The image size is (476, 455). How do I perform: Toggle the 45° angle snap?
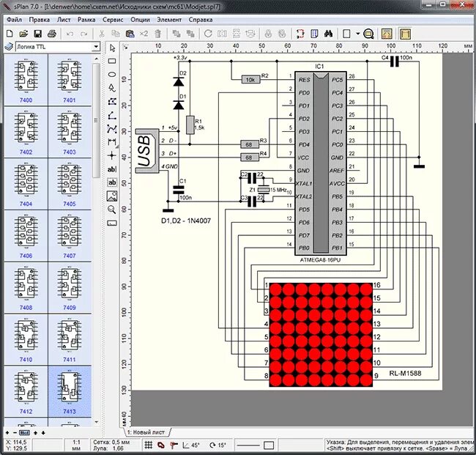click(191, 445)
